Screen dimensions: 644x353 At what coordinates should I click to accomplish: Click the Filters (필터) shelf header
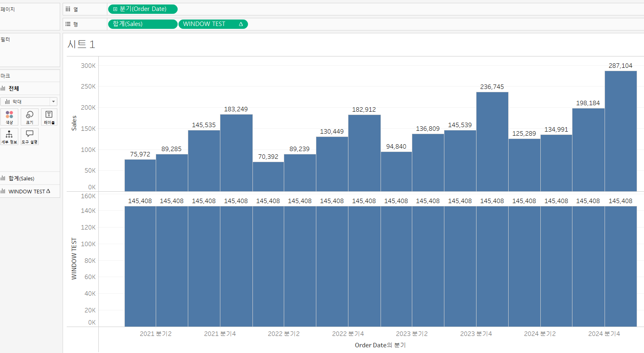click(5, 39)
